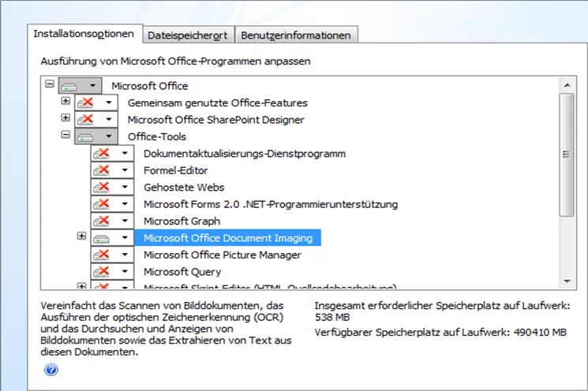
Task: Open install dropdown for Gehostete Webs
Action: pos(125,187)
